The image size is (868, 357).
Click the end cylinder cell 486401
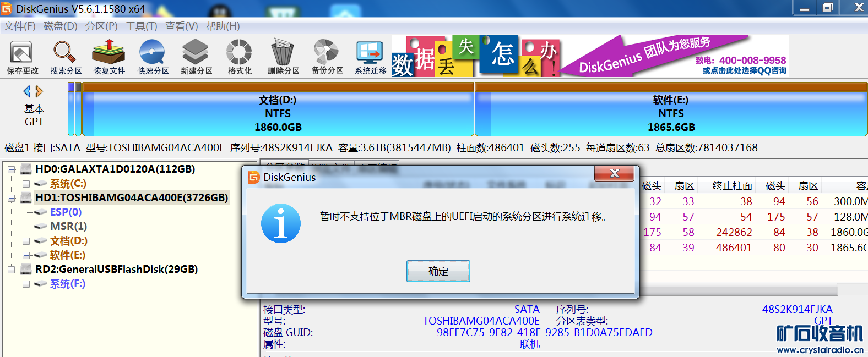tap(734, 248)
